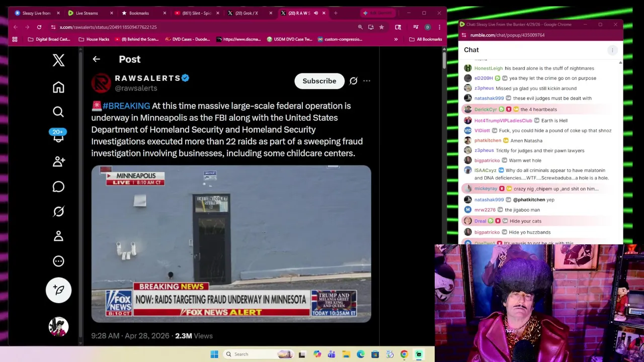Open Chrome media controls icon
Screen dimensions: 644x362
click(416, 27)
